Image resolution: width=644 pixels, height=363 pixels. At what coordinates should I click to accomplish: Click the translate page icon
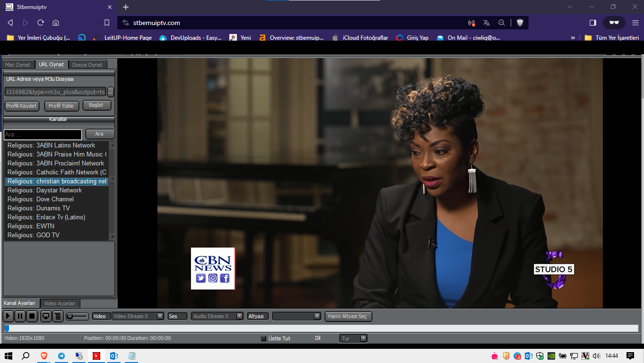point(487,23)
